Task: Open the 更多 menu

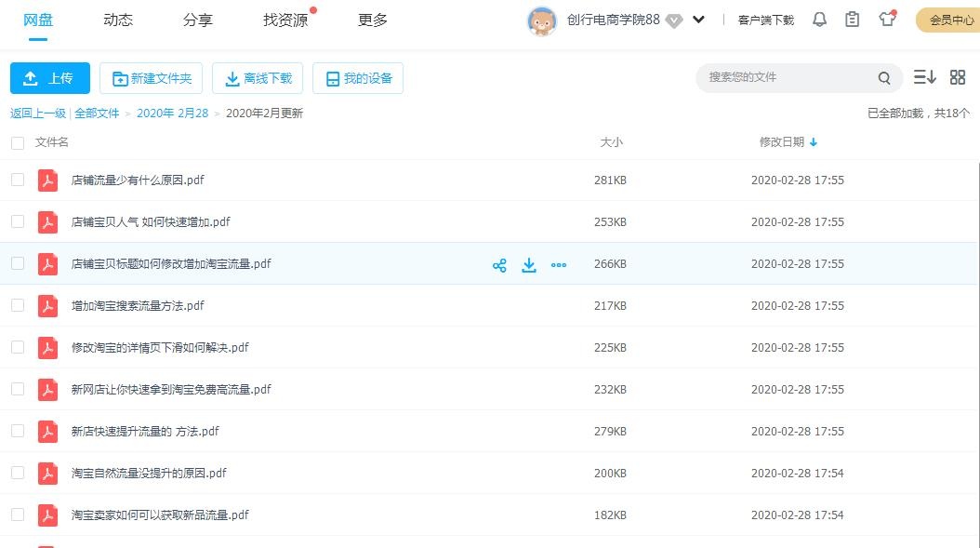Action: (372, 19)
